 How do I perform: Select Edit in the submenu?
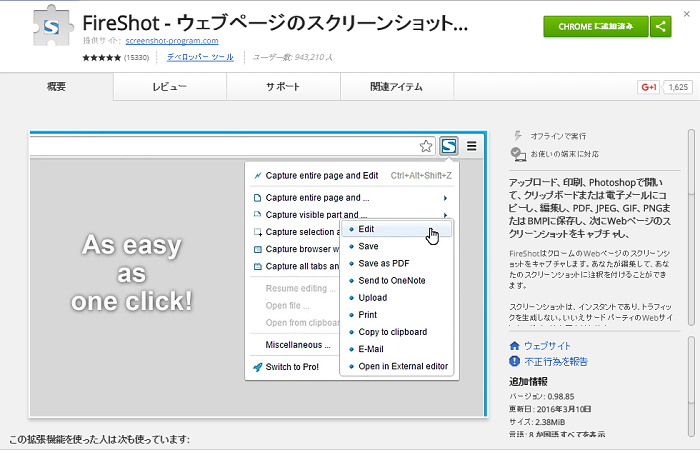(396, 229)
